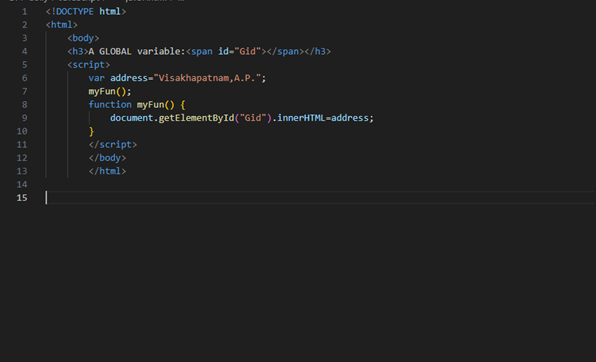Click myFun in the function definition line

pos(151,105)
